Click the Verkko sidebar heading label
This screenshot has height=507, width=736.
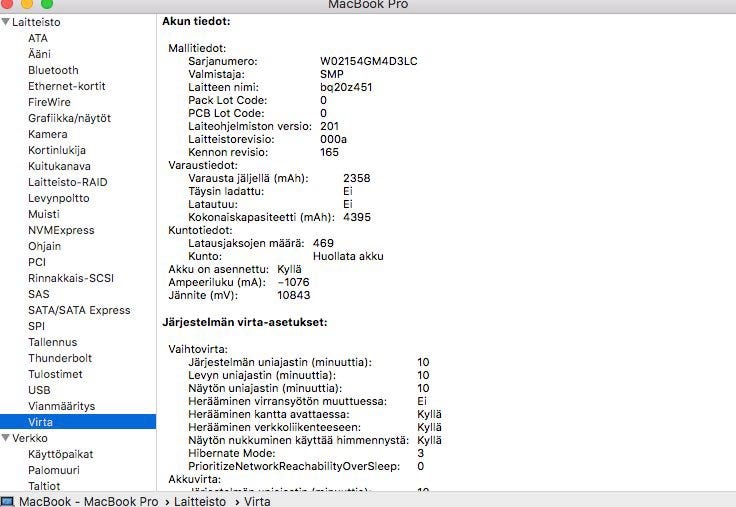click(x=30, y=438)
